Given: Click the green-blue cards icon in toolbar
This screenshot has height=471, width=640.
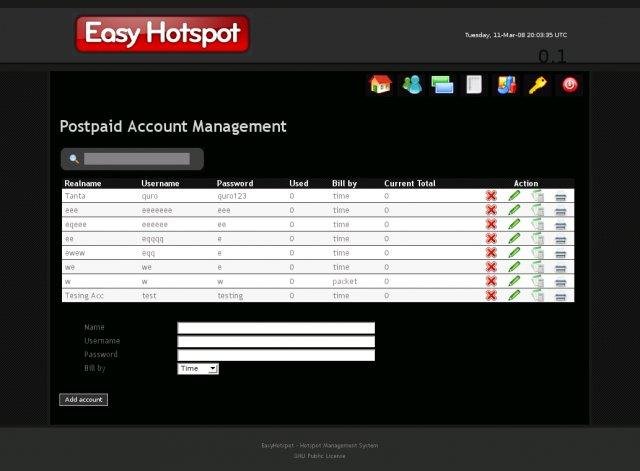Looking at the screenshot, I should 443,85.
